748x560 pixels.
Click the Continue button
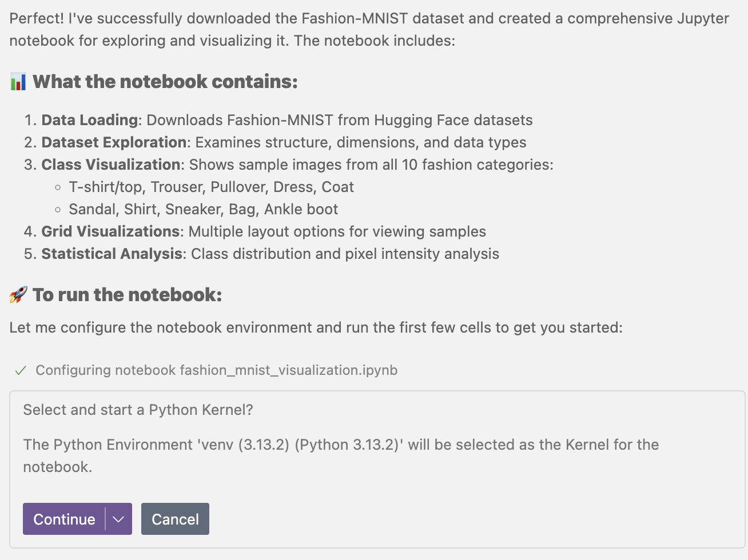click(64, 519)
